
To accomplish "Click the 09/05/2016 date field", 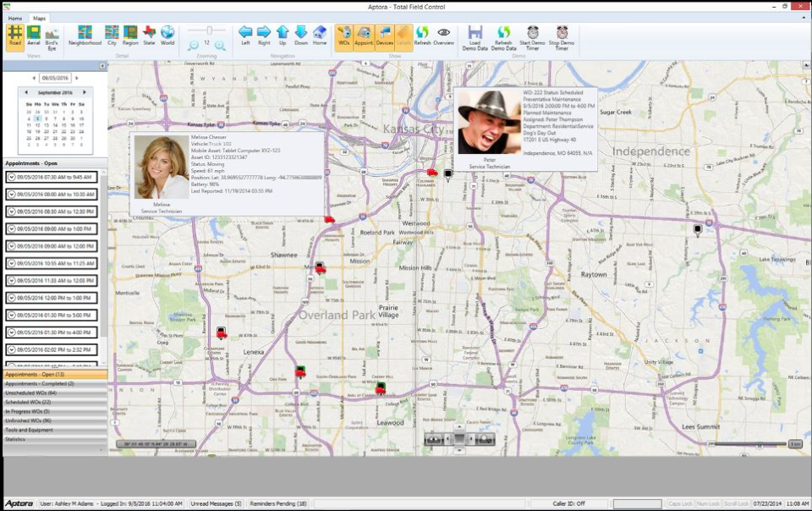I will coord(55,78).
